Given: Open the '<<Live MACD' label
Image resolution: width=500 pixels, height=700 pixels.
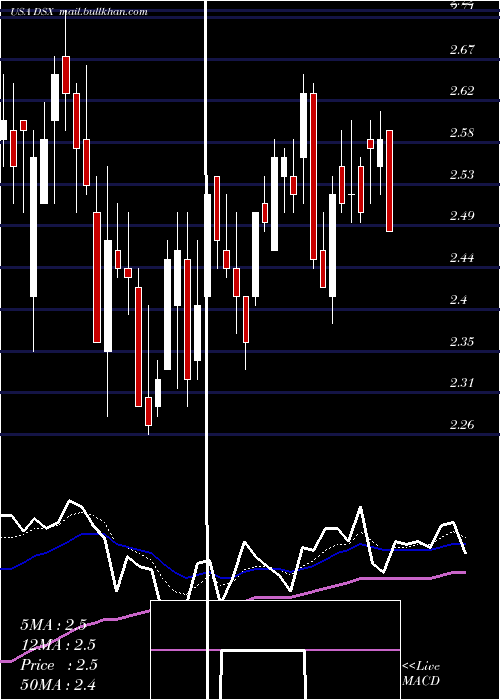Looking at the screenshot, I should pyautogui.click(x=421, y=673).
